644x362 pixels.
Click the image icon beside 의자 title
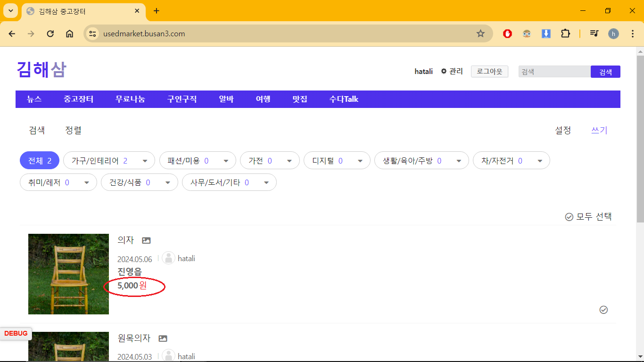point(146,240)
